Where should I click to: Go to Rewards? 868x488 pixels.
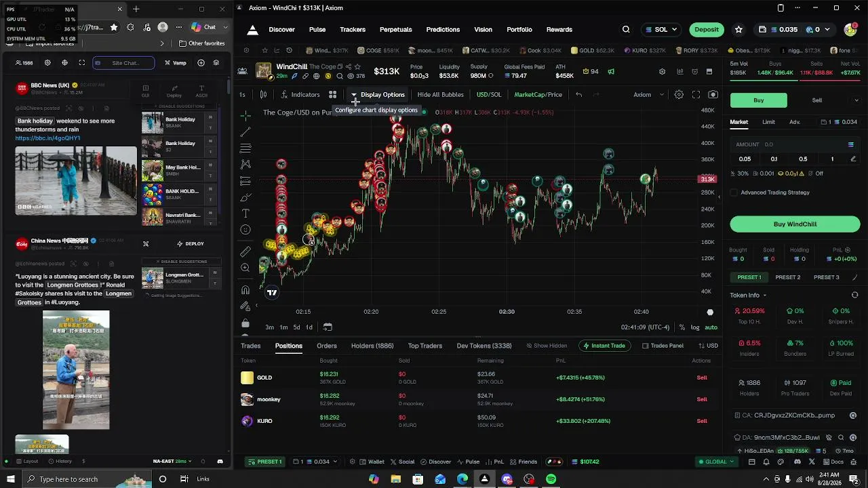[559, 30]
